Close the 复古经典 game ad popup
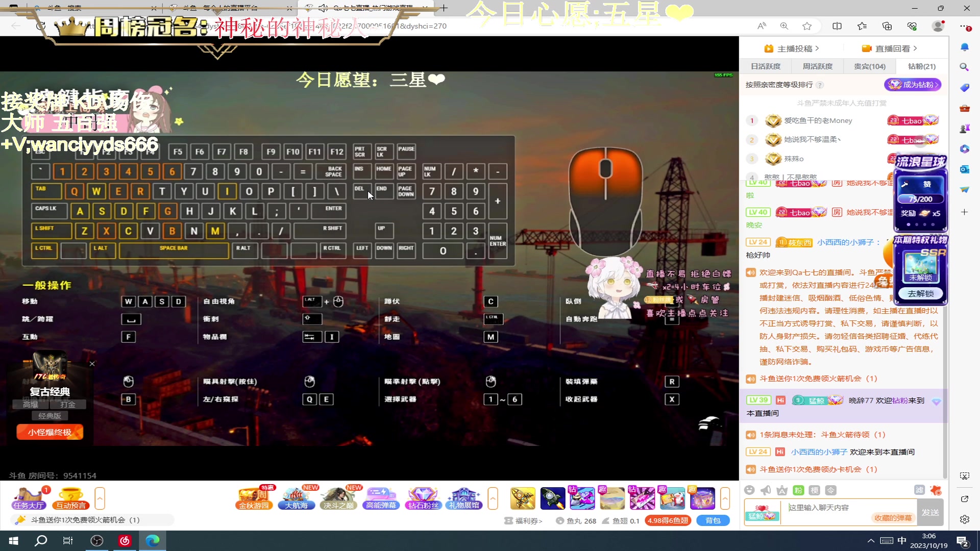 click(92, 364)
